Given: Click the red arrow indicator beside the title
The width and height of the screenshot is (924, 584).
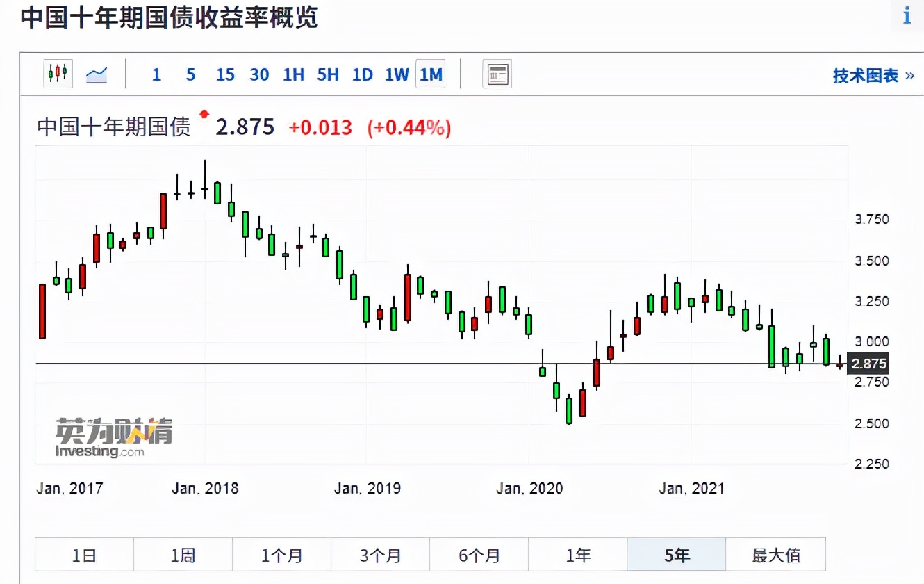Looking at the screenshot, I should (204, 115).
